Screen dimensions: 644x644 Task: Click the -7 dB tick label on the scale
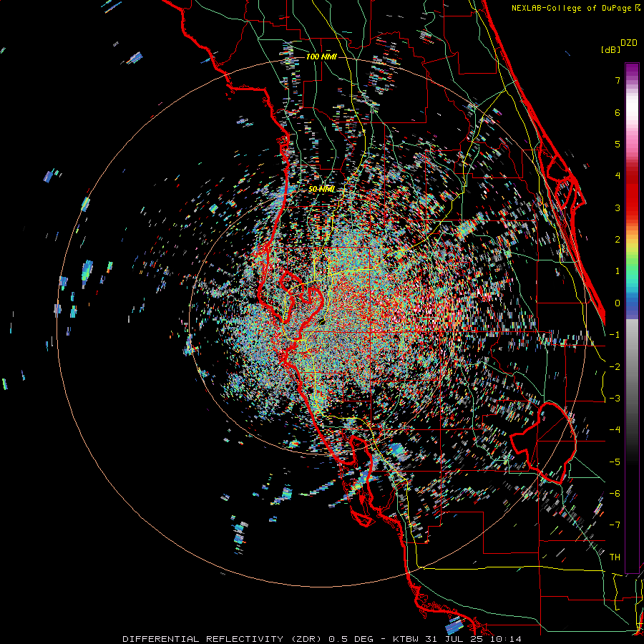[x=615, y=525]
